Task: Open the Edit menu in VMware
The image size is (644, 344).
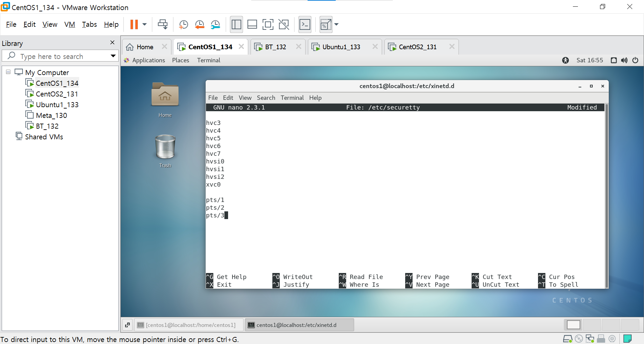Action: pos(30,24)
